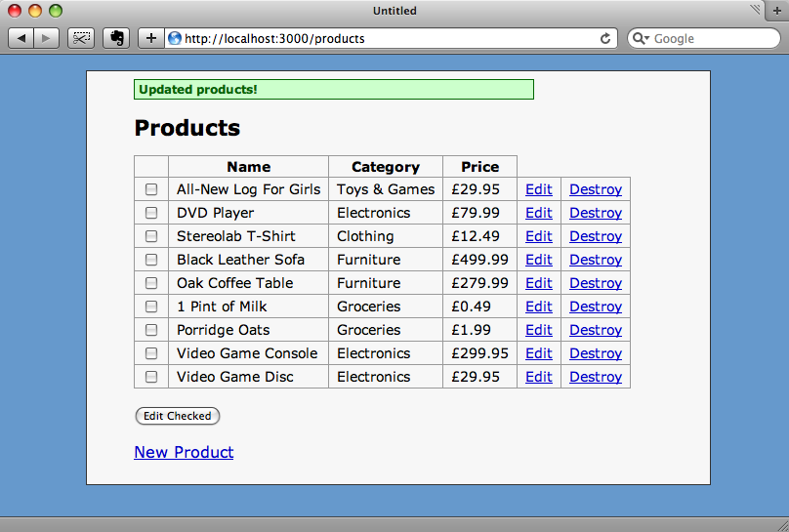The width and height of the screenshot is (789, 532).
Task: Click the 'Updated products!' notice
Action: pos(334,90)
